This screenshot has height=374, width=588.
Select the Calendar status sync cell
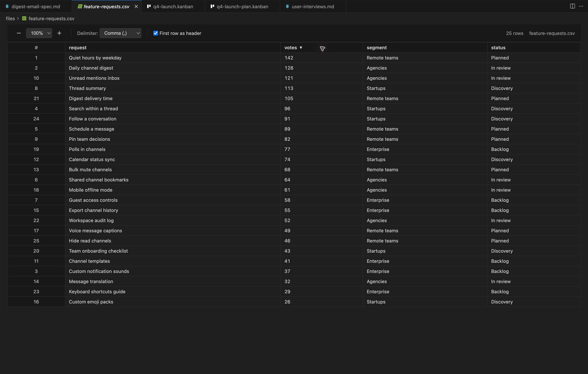[x=173, y=160]
